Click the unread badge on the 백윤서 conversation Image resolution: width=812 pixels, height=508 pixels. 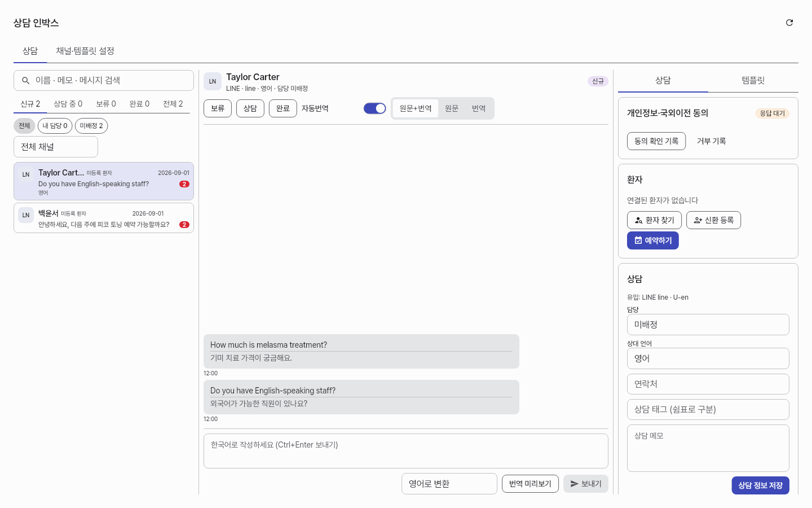184,225
